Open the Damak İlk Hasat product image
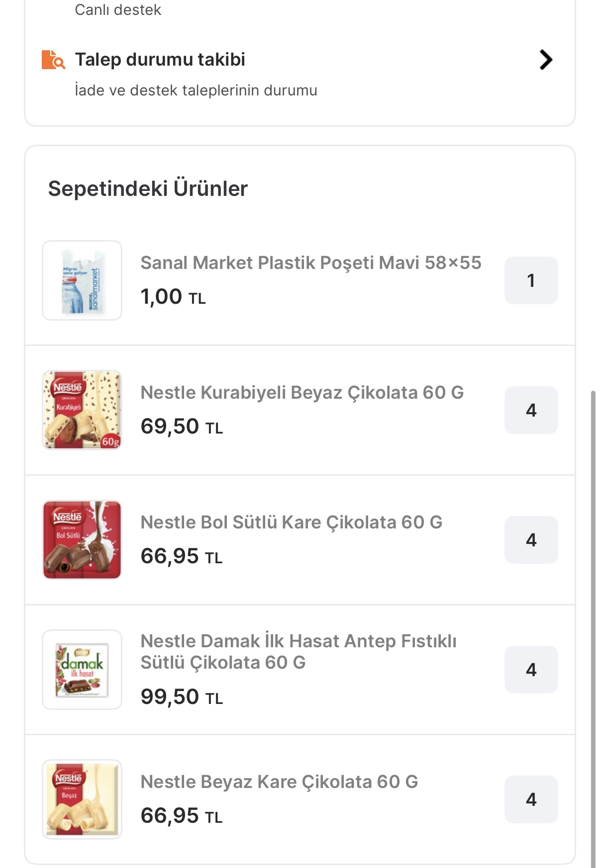 (x=82, y=670)
